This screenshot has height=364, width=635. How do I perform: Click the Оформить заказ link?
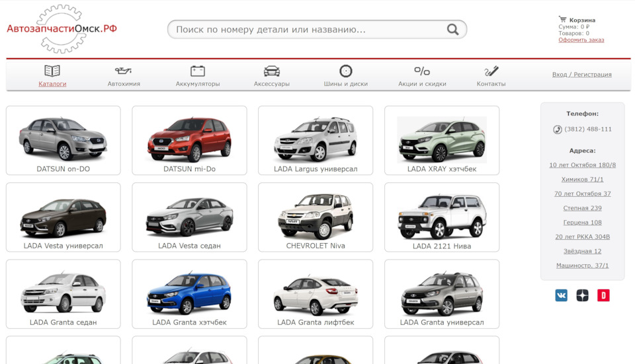(581, 40)
